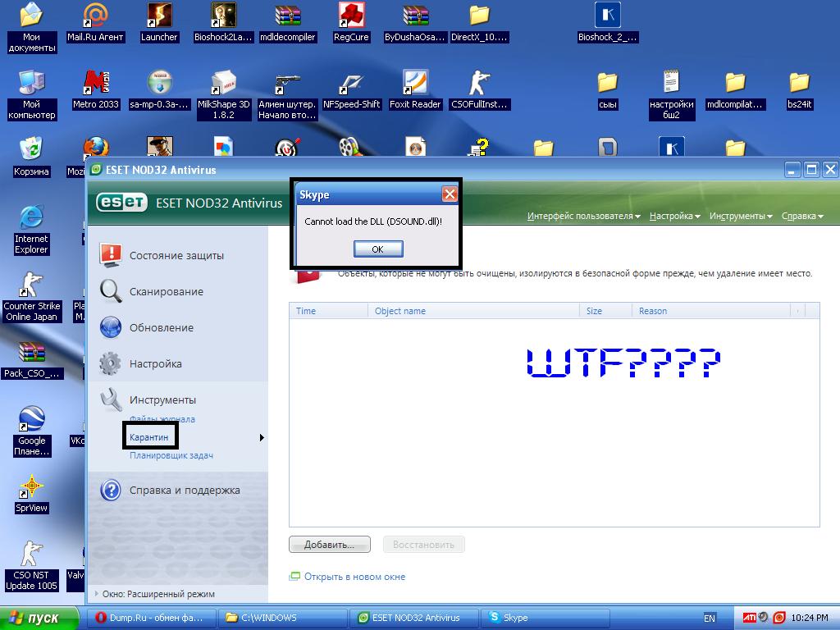This screenshot has height=630, width=840.
Task: Click the Добавить... button
Action: pos(330,545)
